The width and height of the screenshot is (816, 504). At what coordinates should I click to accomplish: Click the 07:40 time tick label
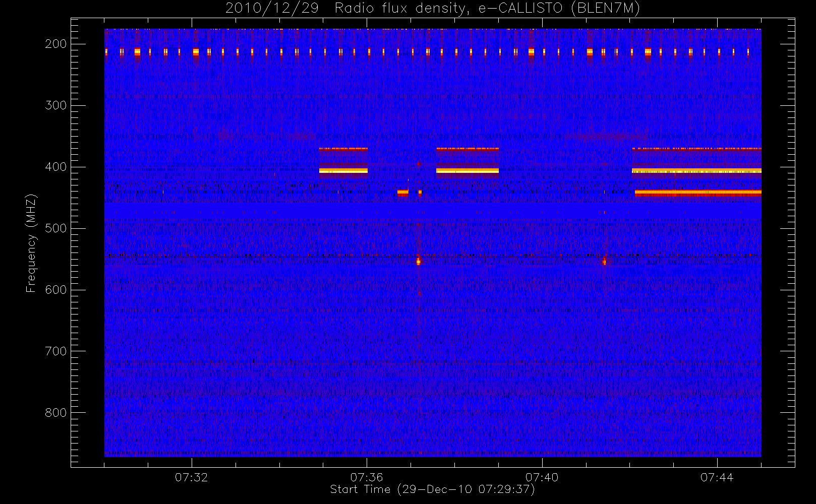click(x=542, y=477)
